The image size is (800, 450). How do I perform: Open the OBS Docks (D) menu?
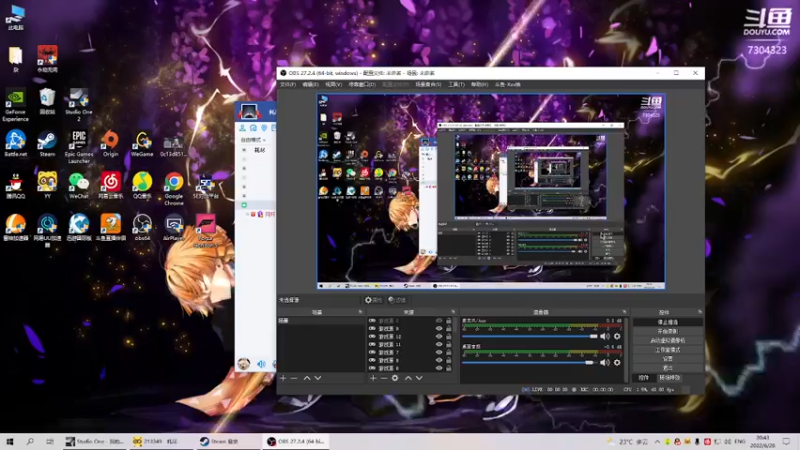[x=362, y=84]
